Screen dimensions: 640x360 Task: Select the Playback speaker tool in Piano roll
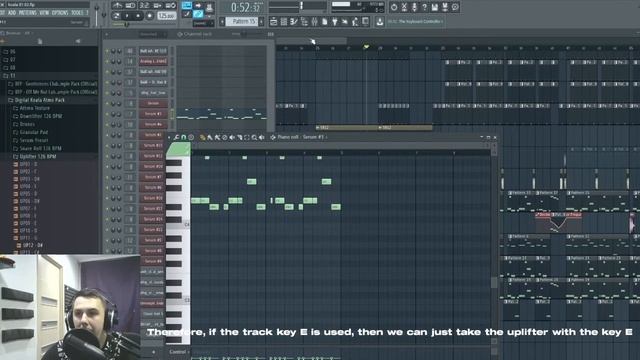coord(262,138)
